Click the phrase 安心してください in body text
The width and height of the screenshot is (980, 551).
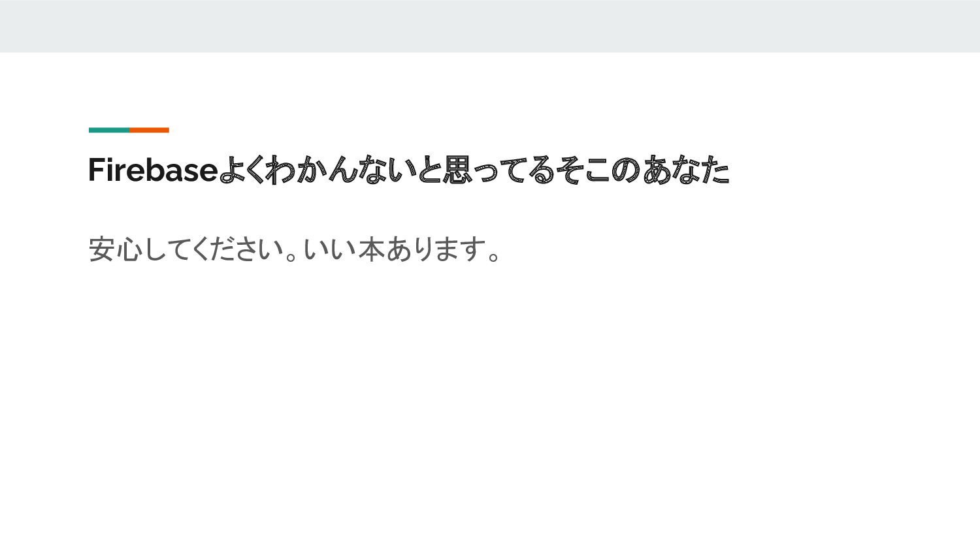(187, 249)
